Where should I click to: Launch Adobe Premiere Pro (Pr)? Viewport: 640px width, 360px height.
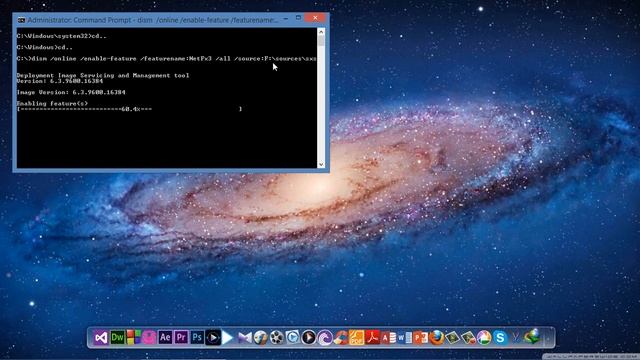point(181,338)
